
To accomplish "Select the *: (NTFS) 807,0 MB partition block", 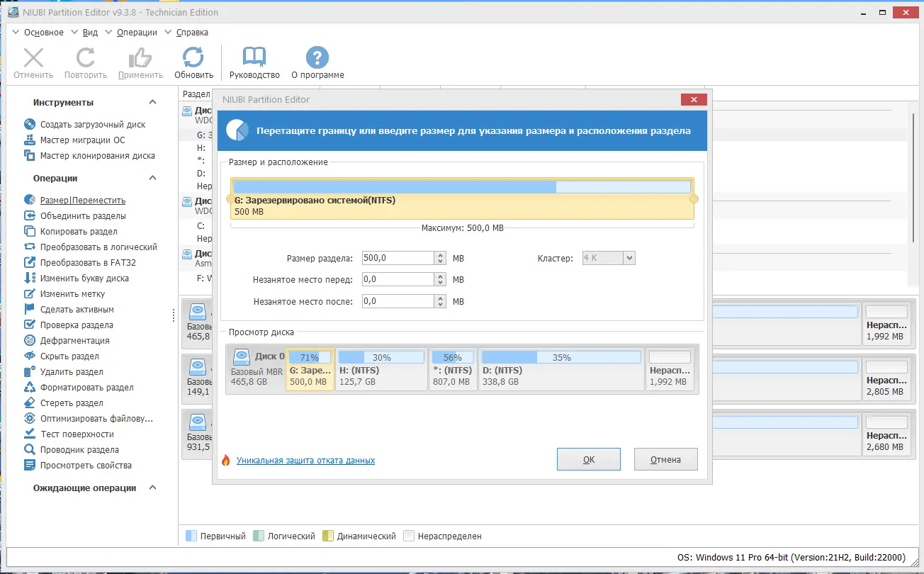I will pos(453,369).
